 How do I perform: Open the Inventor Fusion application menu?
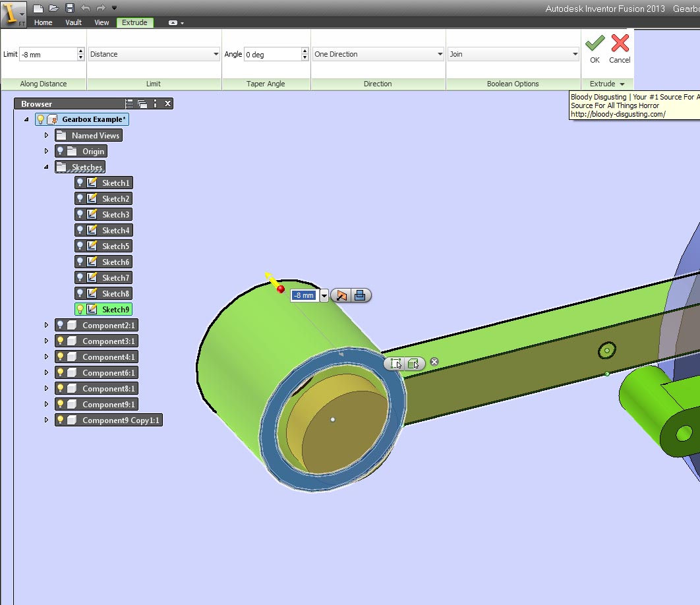click(x=13, y=13)
